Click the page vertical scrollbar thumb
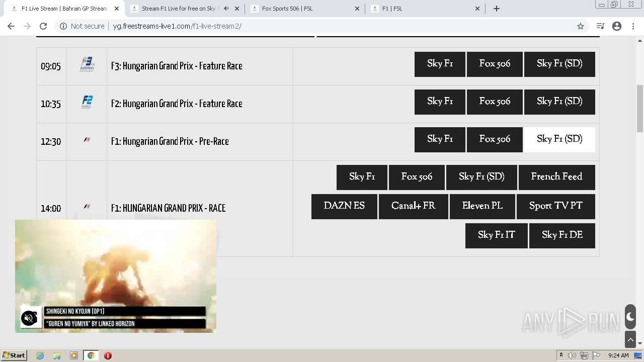 [640, 108]
